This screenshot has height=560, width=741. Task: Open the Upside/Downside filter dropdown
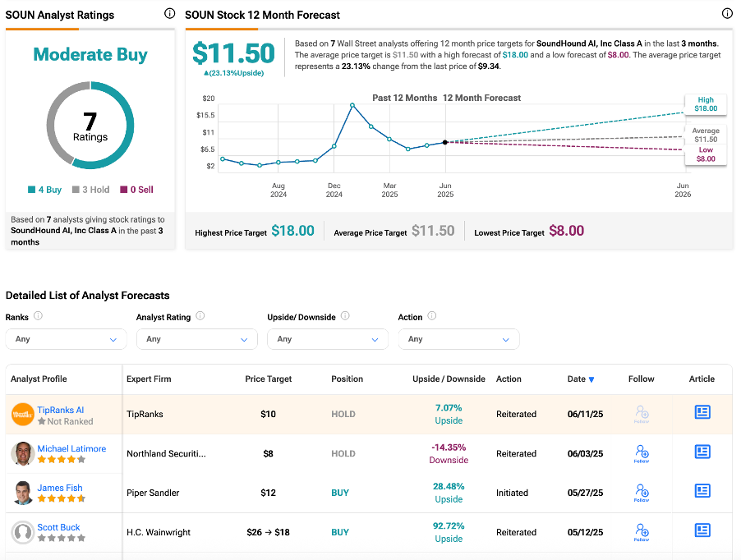328,339
